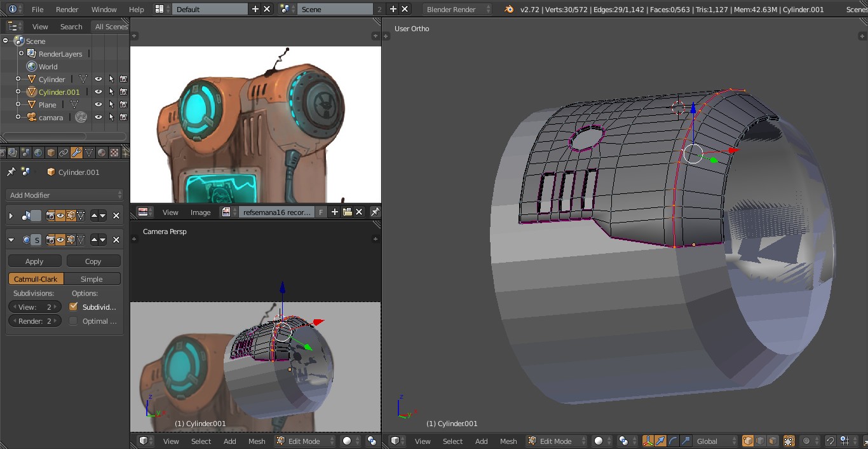
Task: Toggle Subsurf modifier edit mode display
Action: click(71, 240)
